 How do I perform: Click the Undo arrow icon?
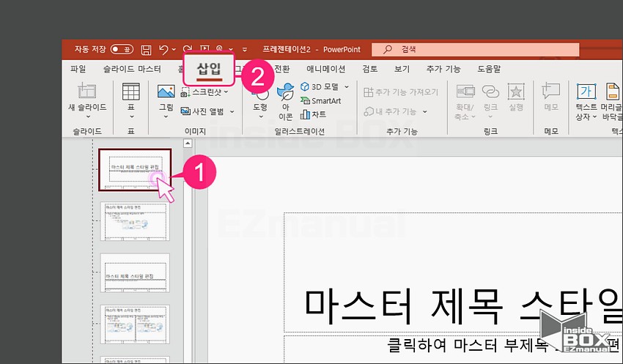point(163,50)
